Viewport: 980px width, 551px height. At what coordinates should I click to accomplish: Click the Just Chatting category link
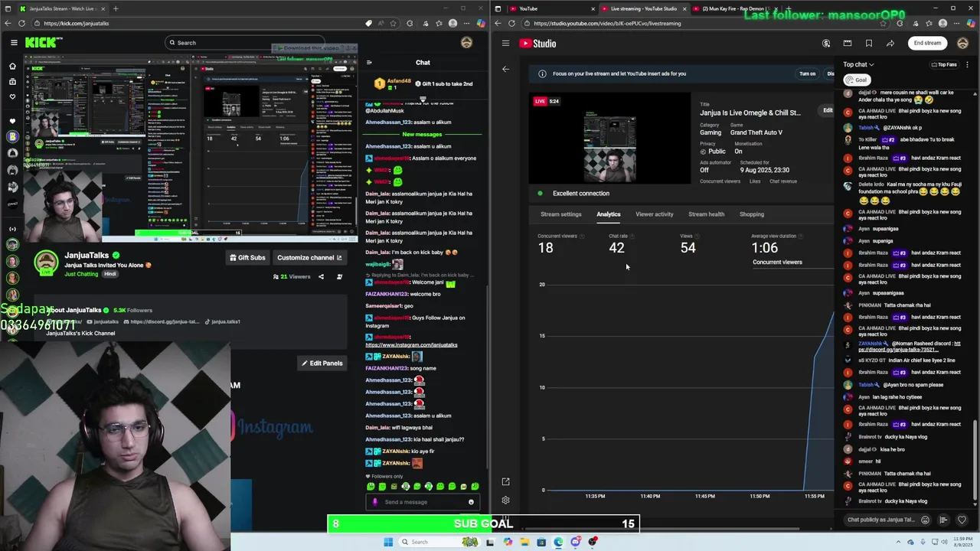(x=81, y=274)
